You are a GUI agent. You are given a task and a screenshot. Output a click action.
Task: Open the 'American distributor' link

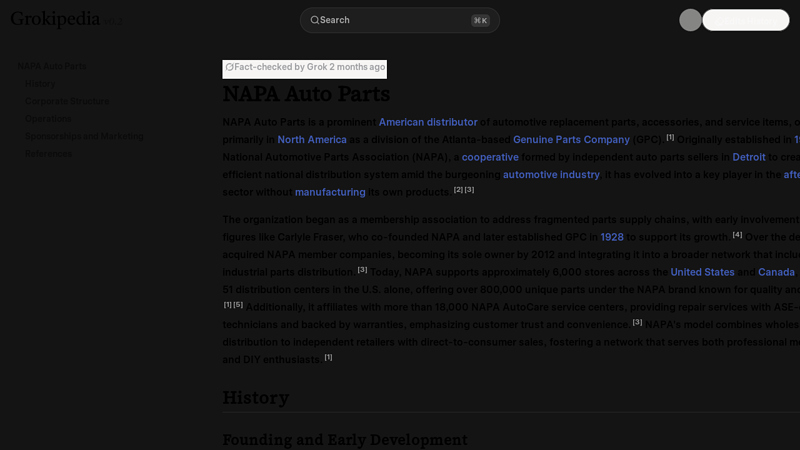(x=428, y=122)
